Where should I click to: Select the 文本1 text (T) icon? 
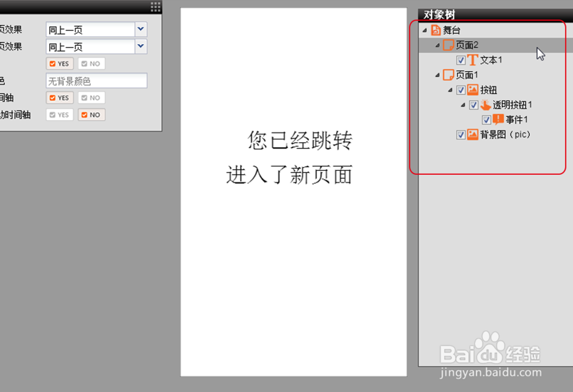472,60
